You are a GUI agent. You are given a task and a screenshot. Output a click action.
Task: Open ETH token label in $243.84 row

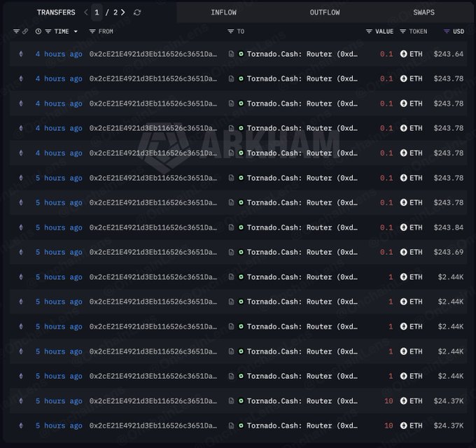pos(416,227)
